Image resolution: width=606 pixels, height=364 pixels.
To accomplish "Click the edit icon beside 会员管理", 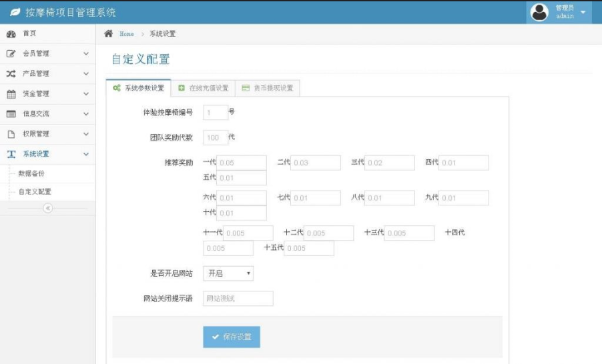I will tap(11, 53).
